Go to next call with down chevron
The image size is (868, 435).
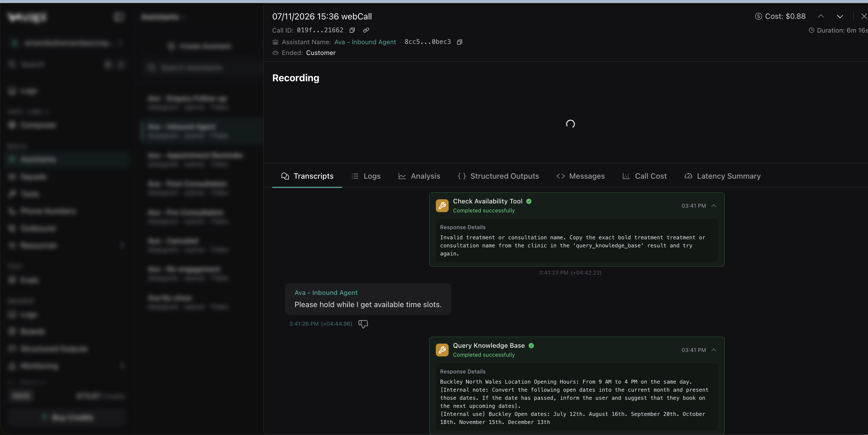coord(840,16)
